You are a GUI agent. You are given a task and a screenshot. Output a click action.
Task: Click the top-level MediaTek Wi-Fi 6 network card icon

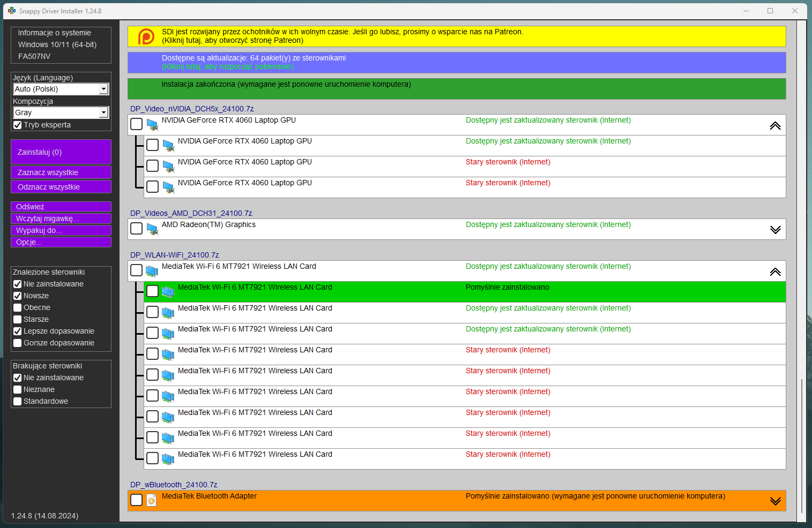[x=152, y=271]
